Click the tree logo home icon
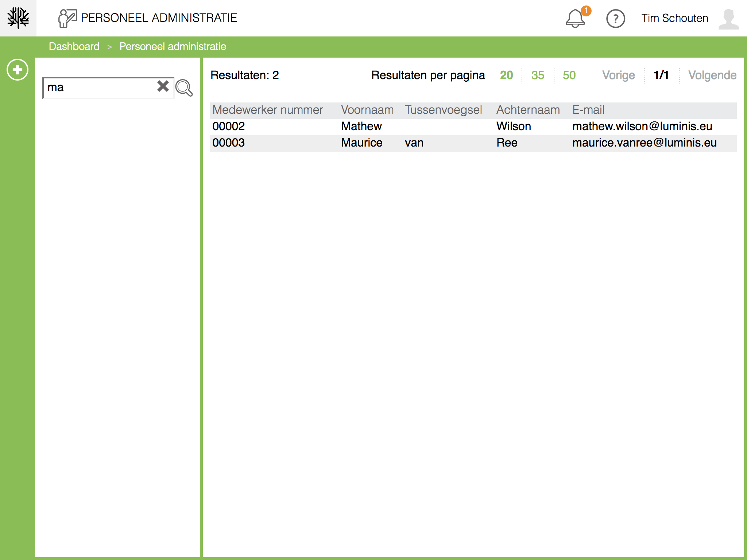Screen dimensions: 747x560 click(18, 18)
